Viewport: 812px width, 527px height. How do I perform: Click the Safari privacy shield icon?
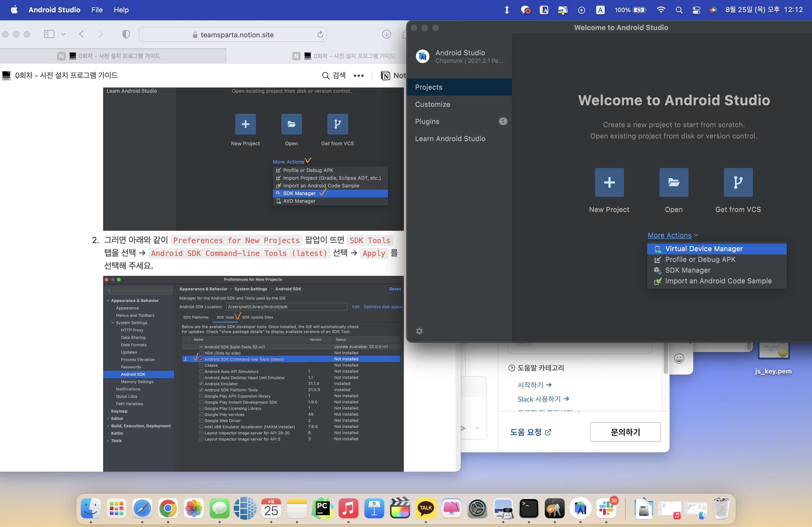click(x=126, y=34)
